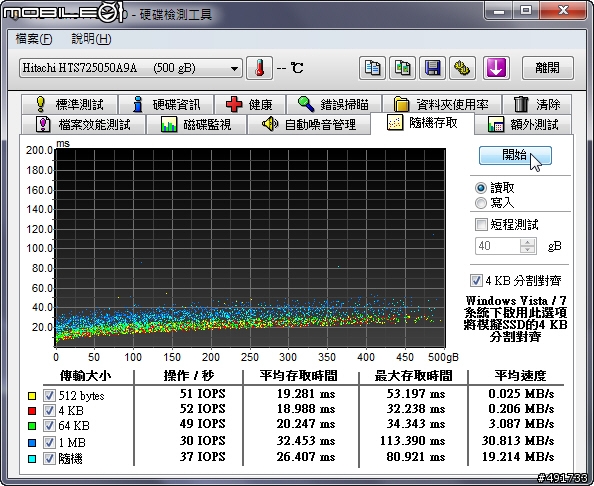
Task: Click the 離開 exit button
Action: click(x=547, y=68)
